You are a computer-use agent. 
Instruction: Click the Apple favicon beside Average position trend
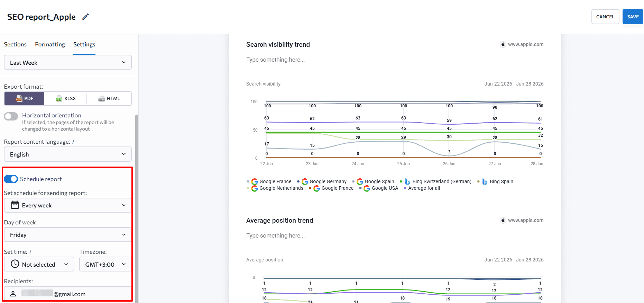coord(503,220)
